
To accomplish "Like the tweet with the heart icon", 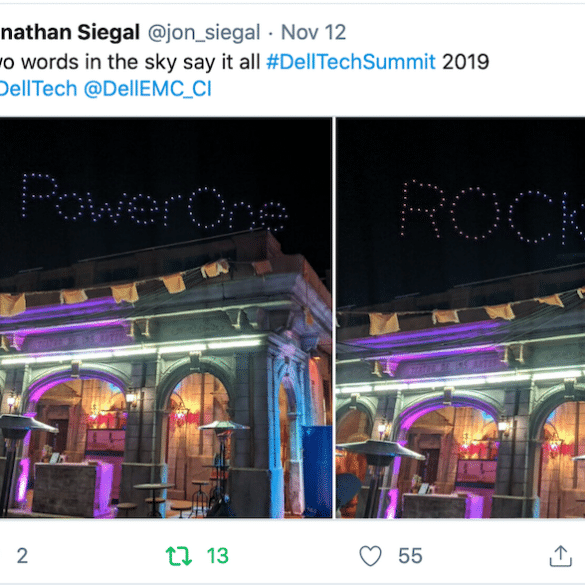I will click(x=370, y=556).
